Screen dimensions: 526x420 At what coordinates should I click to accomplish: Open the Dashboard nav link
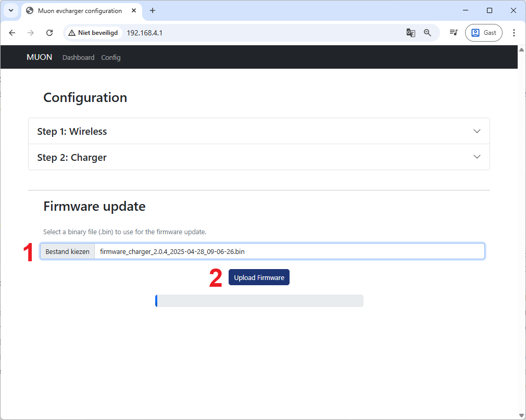click(x=78, y=57)
